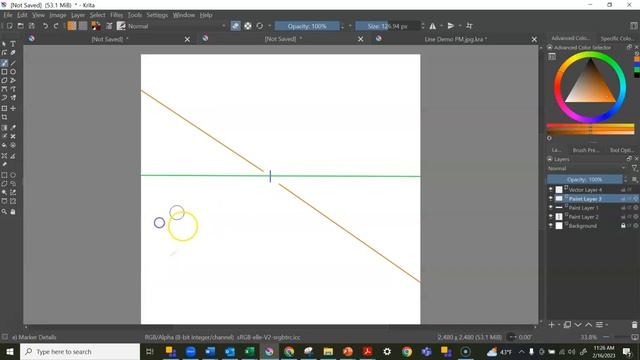Click the Redo arrow icon

[x=56, y=26]
